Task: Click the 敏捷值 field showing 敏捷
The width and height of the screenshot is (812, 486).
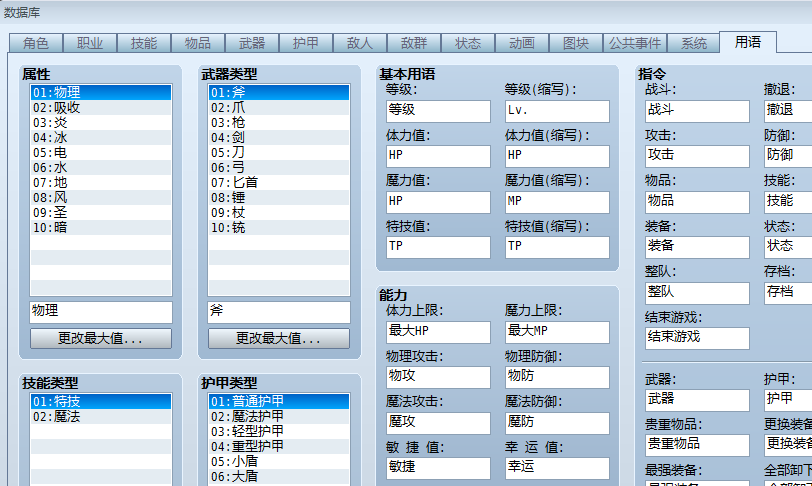Action: 438,468
